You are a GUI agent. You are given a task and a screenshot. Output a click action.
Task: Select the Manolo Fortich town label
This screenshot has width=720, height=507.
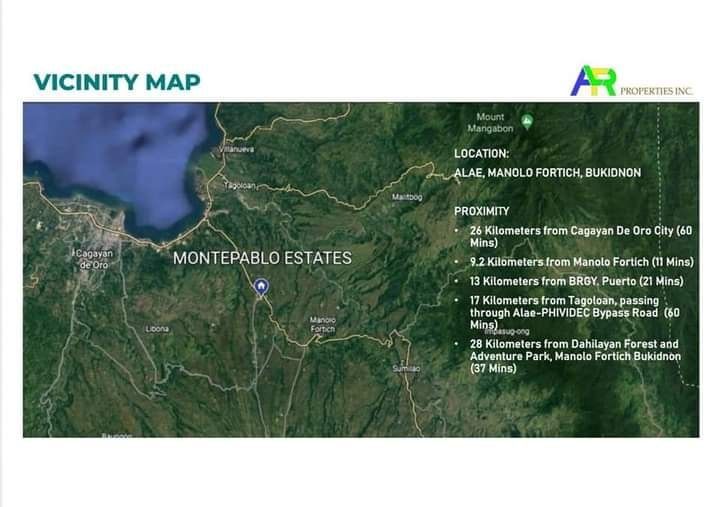coord(323,325)
